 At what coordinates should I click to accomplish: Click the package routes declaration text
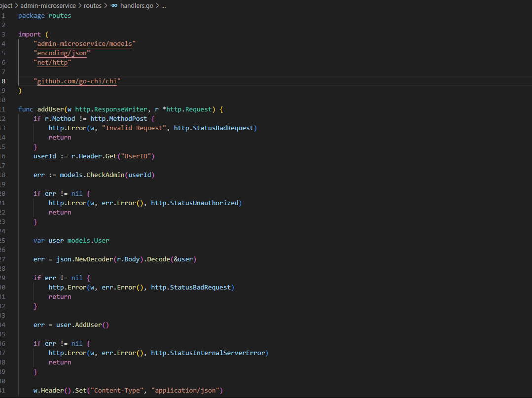[45, 16]
